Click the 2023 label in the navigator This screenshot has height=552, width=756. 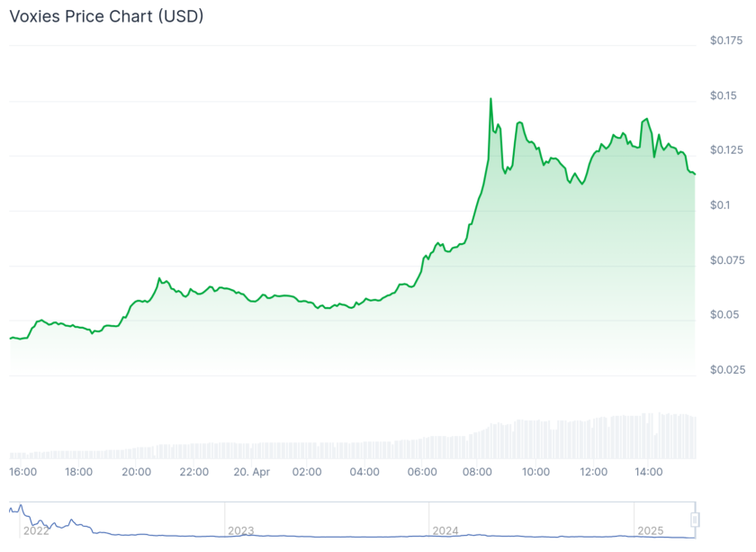coord(241,530)
